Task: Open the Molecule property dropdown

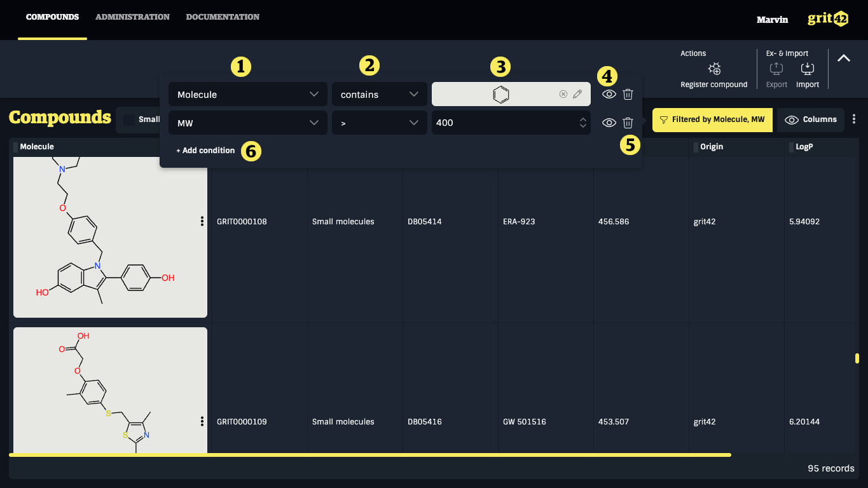Action: click(x=248, y=94)
